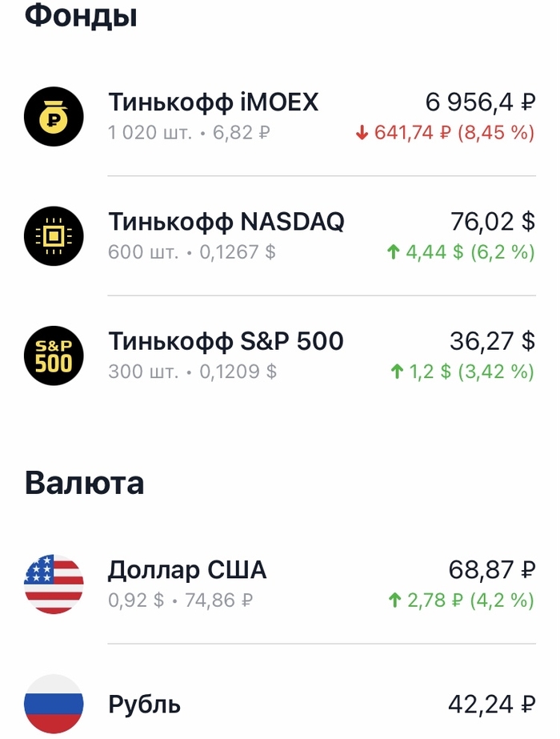This screenshot has height=739, width=560.
Task: Open the Тинькофф S&P 500 fund name
Action: tap(226, 342)
